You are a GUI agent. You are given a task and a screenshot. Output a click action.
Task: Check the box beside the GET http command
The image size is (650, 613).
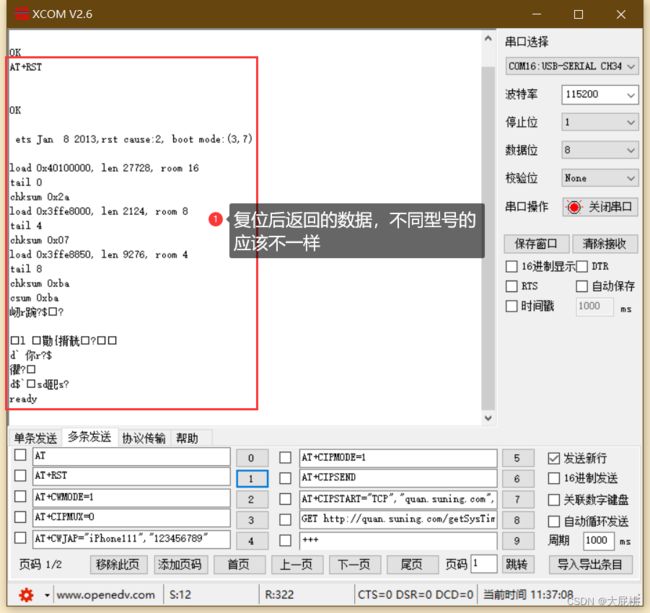pos(285,519)
